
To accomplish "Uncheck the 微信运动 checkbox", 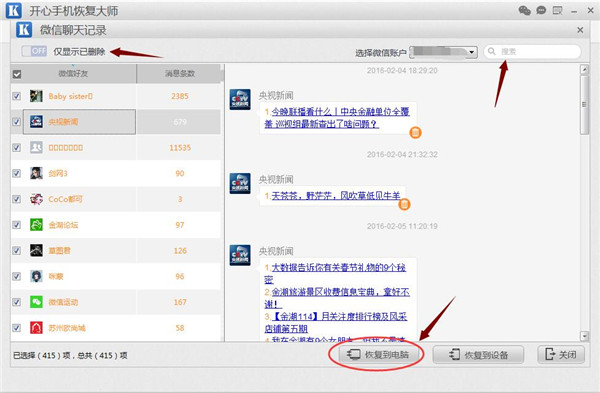I will point(16,302).
